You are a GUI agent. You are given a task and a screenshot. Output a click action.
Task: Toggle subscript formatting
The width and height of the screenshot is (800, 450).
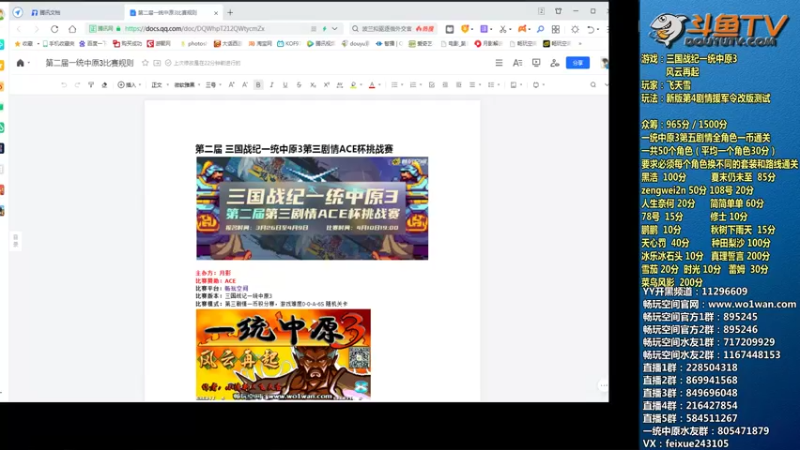(x=313, y=85)
